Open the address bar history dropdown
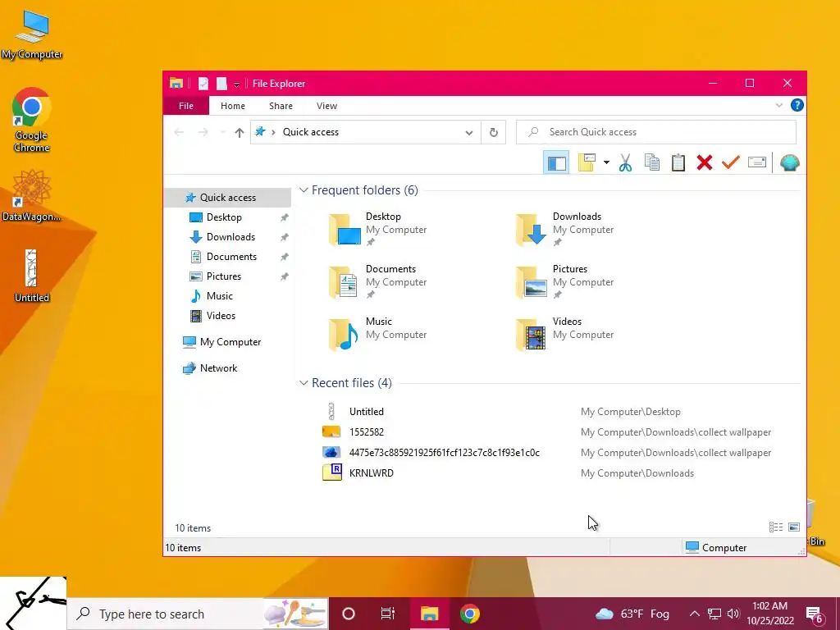840x630 pixels. (468, 132)
